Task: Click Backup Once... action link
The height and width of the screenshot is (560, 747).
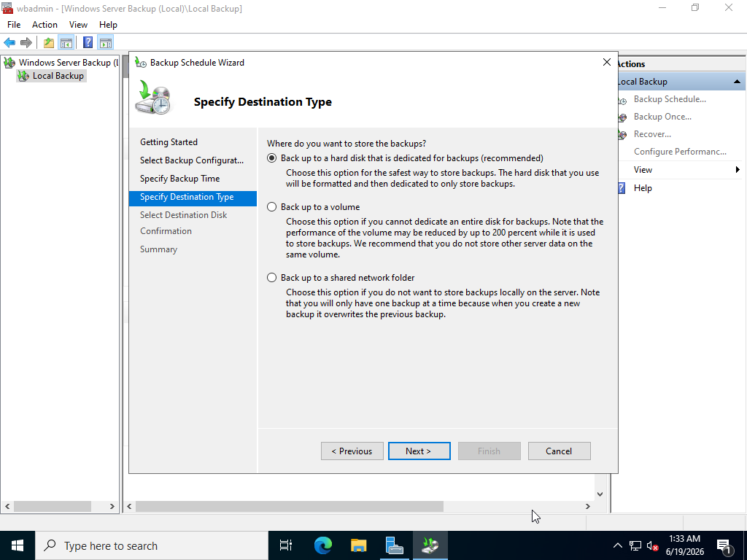Action: pyautogui.click(x=662, y=117)
